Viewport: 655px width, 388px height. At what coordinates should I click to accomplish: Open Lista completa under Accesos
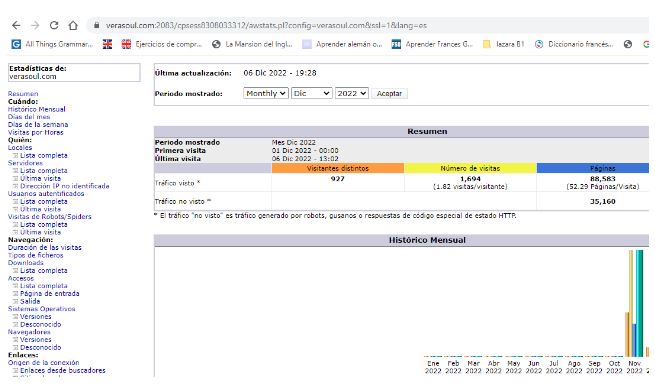(x=43, y=286)
